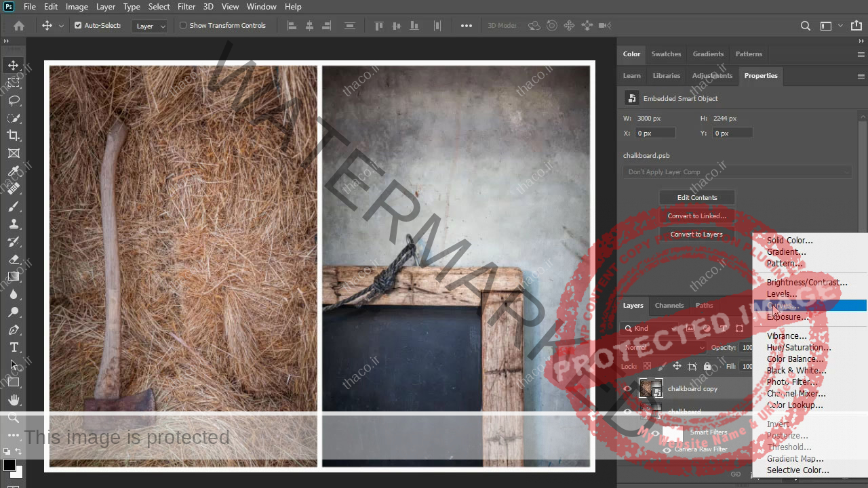Click the Convert to Linked... button
Screen dimensions: 868x488
click(697, 216)
